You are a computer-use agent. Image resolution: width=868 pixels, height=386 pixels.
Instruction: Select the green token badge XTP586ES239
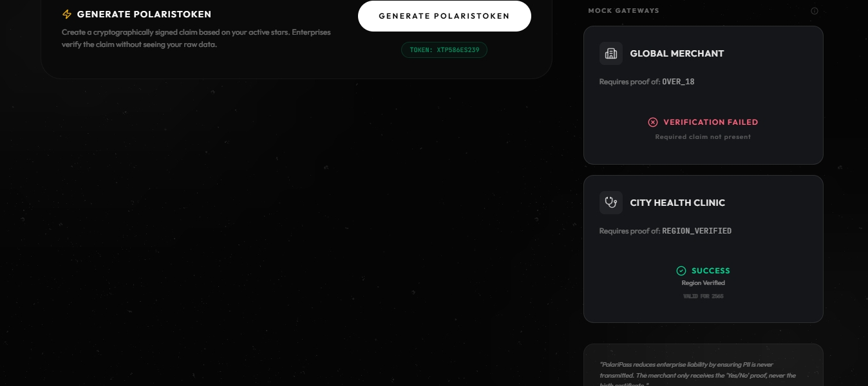click(444, 50)
